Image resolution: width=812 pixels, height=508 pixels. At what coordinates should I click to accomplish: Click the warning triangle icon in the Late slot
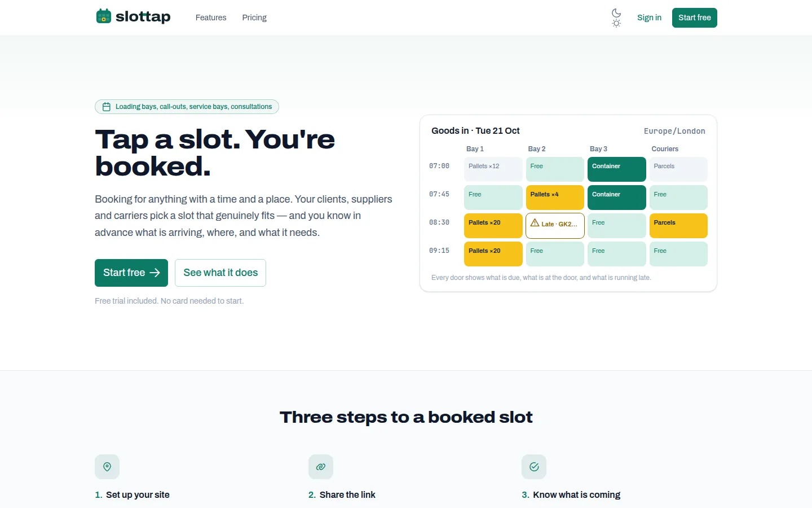pos(535,223)
